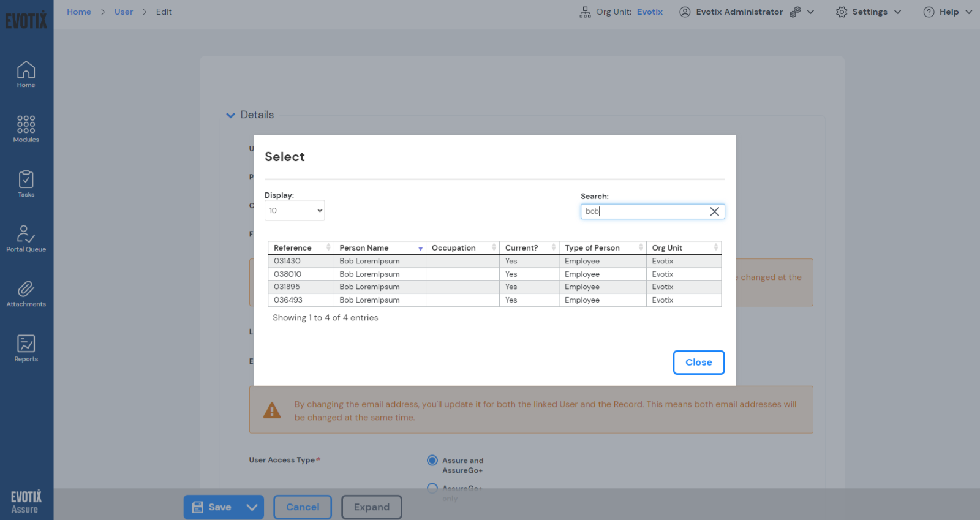Click the Edit breadcrumb text
The height and width of the screenshot is (520, 980).
[x=164, y=12]
